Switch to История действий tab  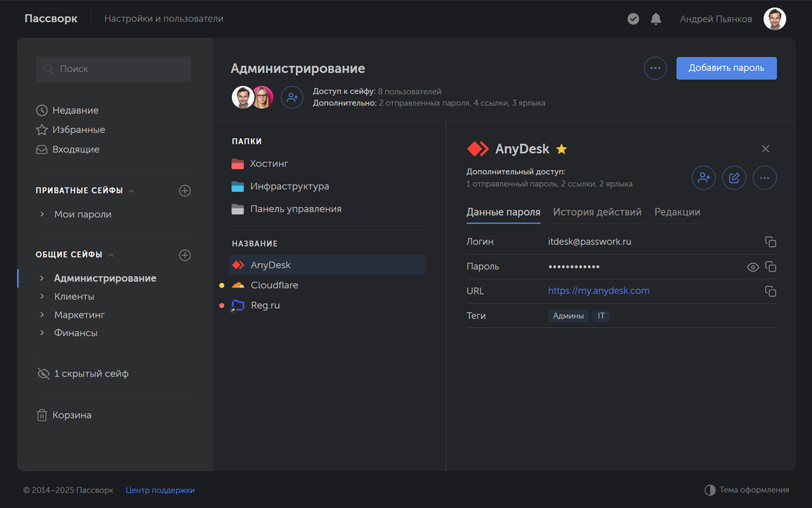tap(597, 212)
